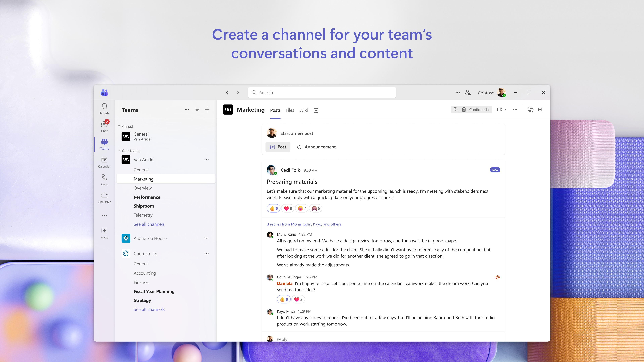Open the meeting options chevron beside the camera

[x=506, y=110]
